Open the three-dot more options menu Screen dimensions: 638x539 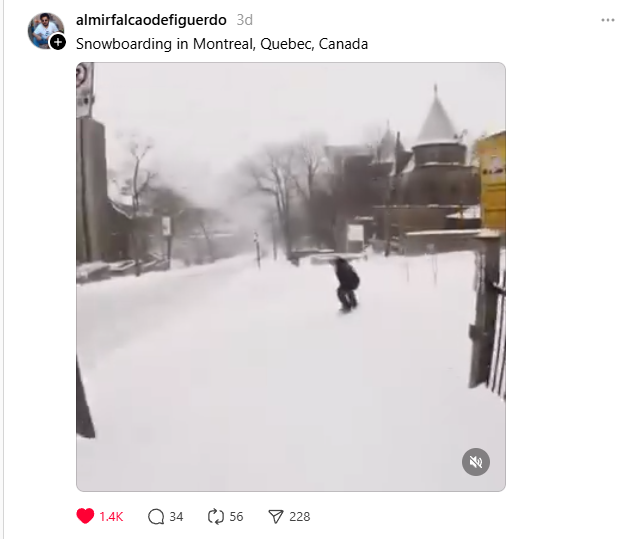tap(608, 20)
